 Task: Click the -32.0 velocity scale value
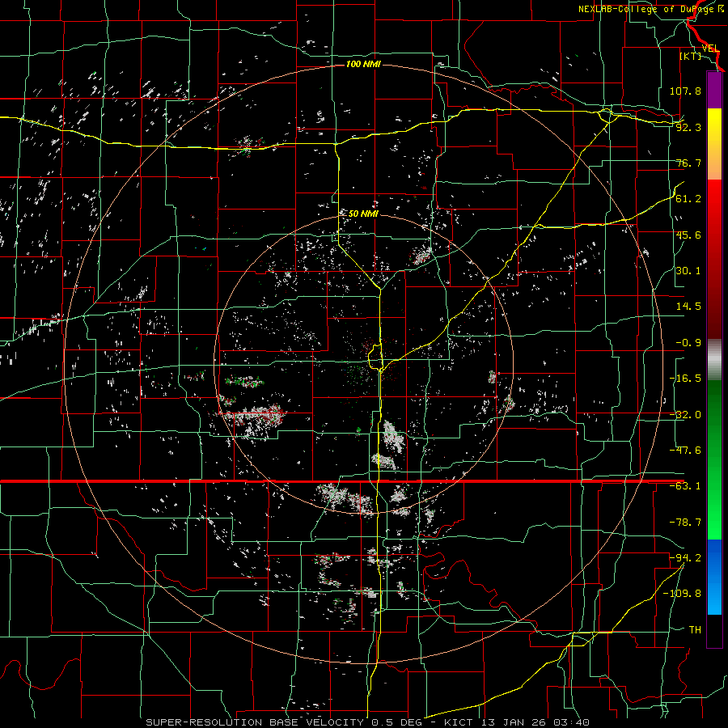coord(685,415)
